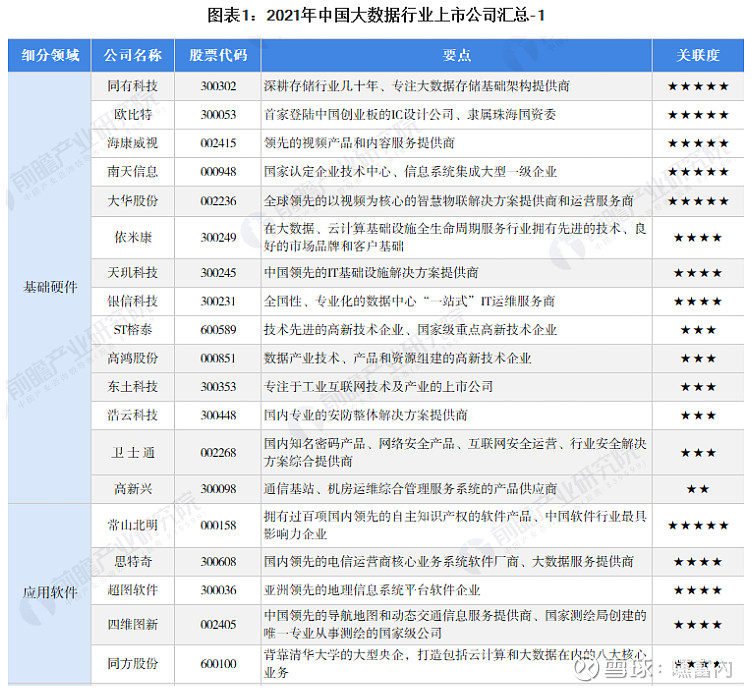Select stock code 300053
The image size is (755, 691).
pyautogui.click(x=218, y=115)
